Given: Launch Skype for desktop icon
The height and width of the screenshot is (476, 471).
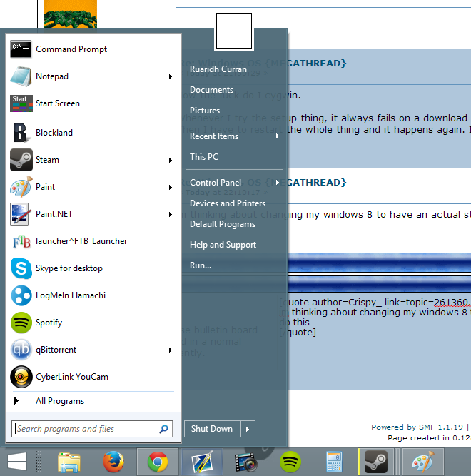Looking at the screenshot, I should pyautogui.click(x=21, y=268).
